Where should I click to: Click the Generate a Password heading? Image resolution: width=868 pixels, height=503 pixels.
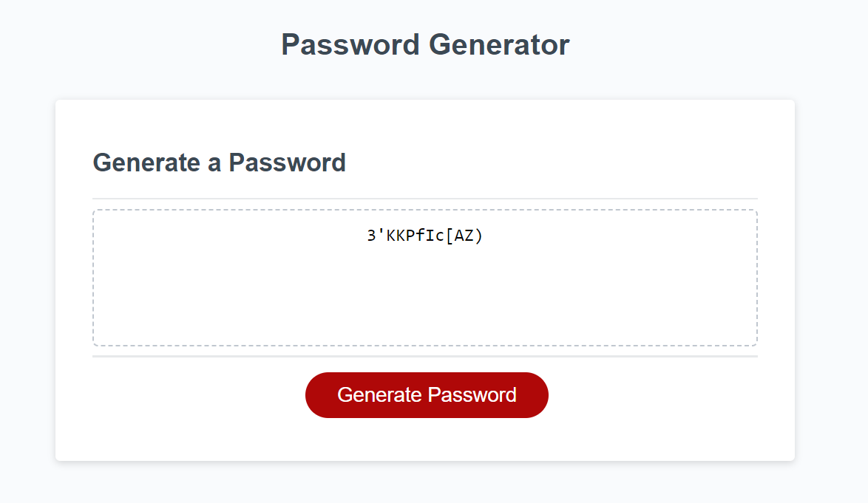[x=219, y=163]
